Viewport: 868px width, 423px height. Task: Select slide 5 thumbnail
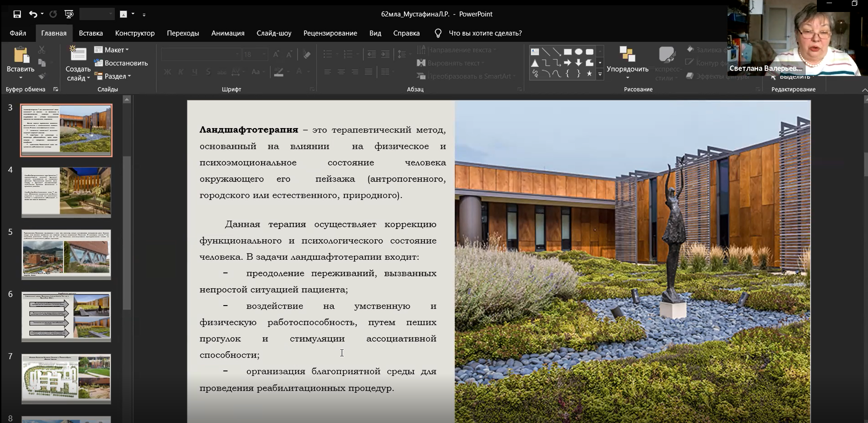[66, 254]
